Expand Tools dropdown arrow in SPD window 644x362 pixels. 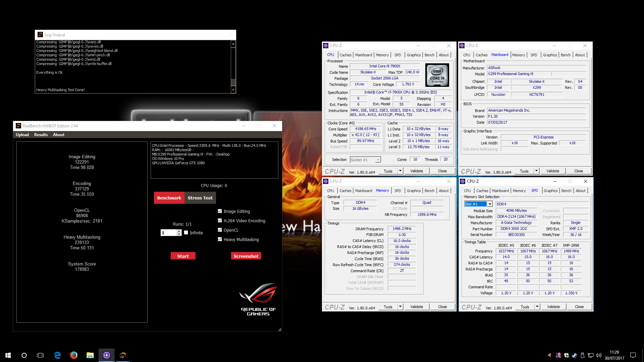pos(537,307)
